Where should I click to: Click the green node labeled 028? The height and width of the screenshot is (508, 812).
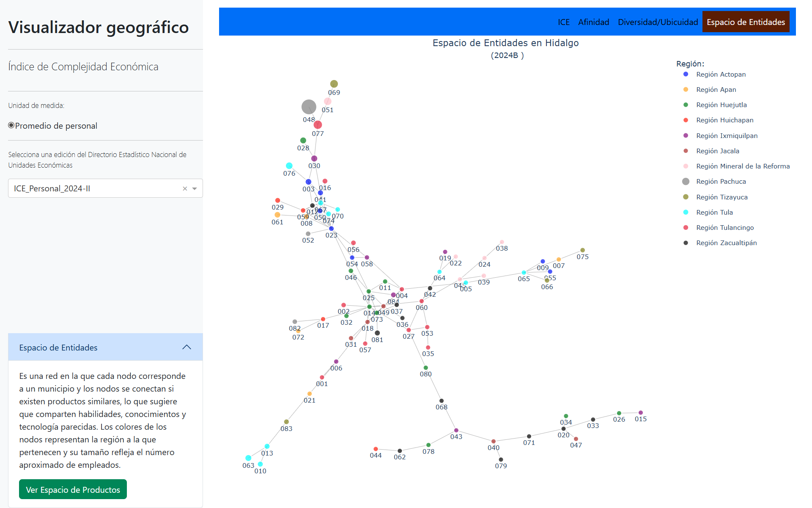pyautogui.click(x=303, y=141)
